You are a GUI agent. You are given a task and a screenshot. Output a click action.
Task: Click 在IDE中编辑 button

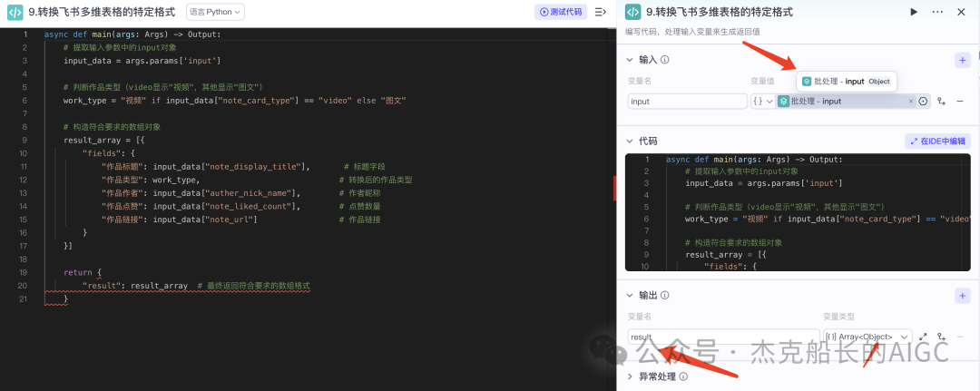point(937,142)
